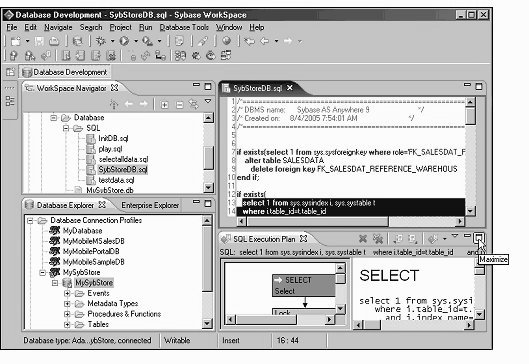This screenshot has width=529, height=364.
Task: Click Expand All icon in WorkSpace Navigator
Action: coord(165,105)
